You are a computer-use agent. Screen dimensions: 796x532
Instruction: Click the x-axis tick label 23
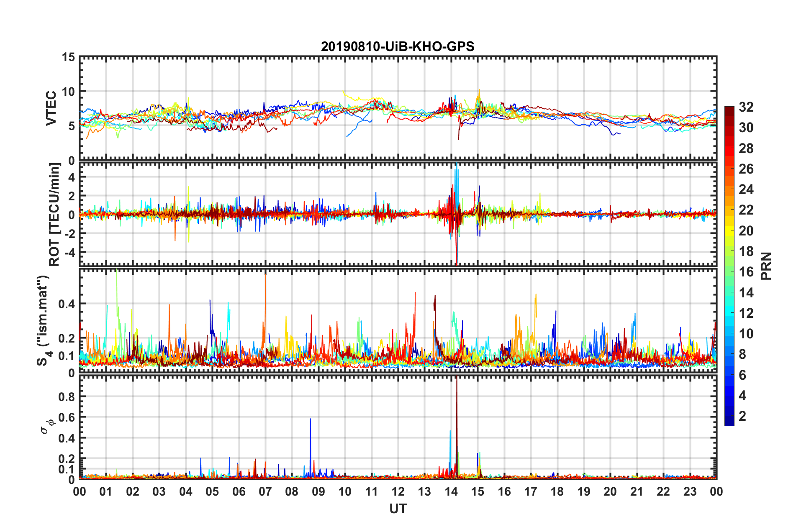690,491
